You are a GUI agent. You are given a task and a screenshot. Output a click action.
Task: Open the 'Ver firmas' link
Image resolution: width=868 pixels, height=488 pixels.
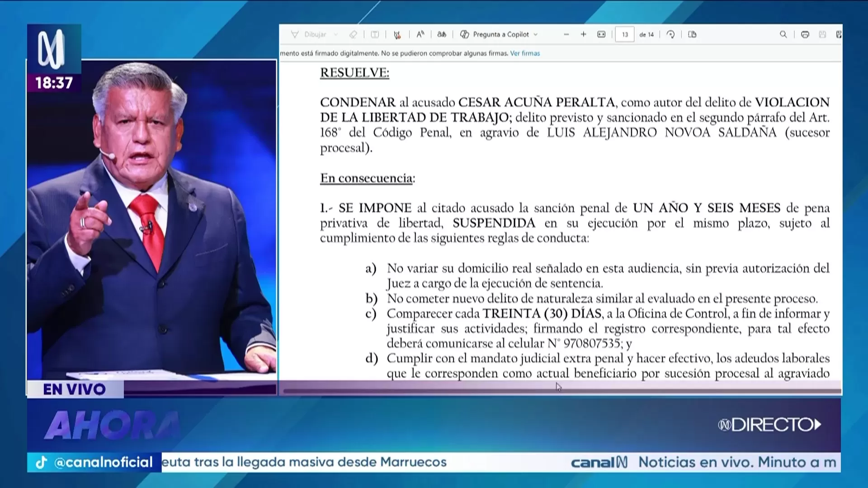[x=525, y=53]
